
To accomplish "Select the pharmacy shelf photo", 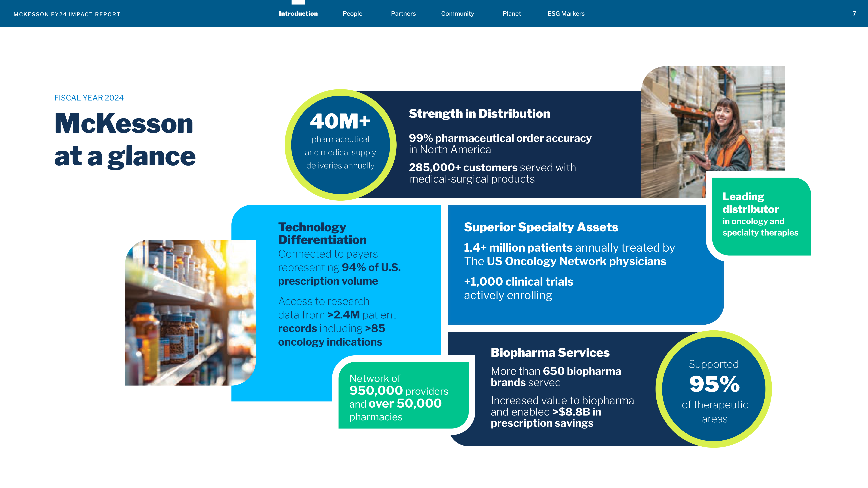I will click(190, 312).
